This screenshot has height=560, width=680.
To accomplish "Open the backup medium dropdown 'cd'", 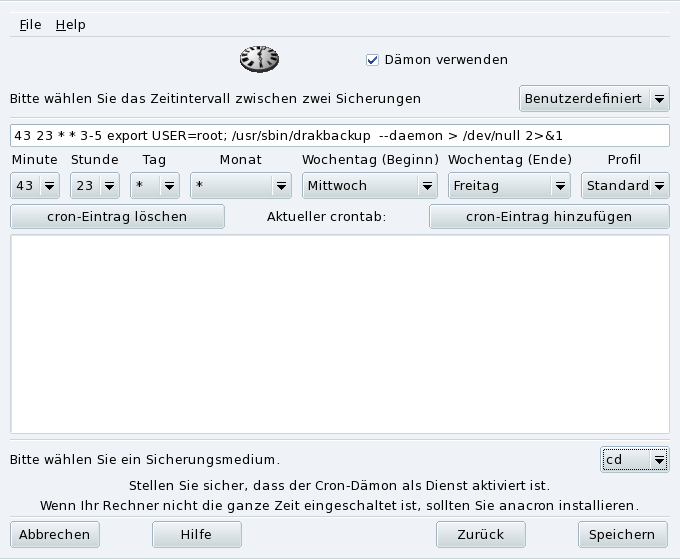I will click(635, 460).
